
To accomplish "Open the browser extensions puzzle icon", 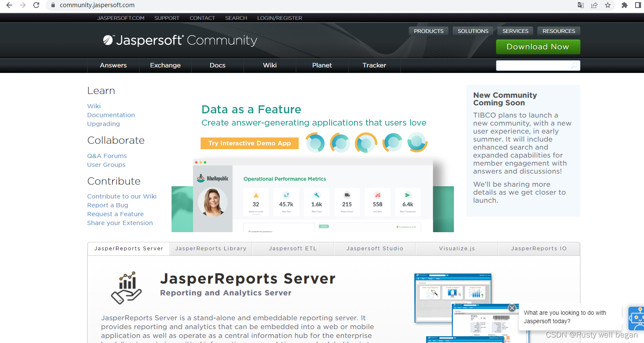I will 625,5.
